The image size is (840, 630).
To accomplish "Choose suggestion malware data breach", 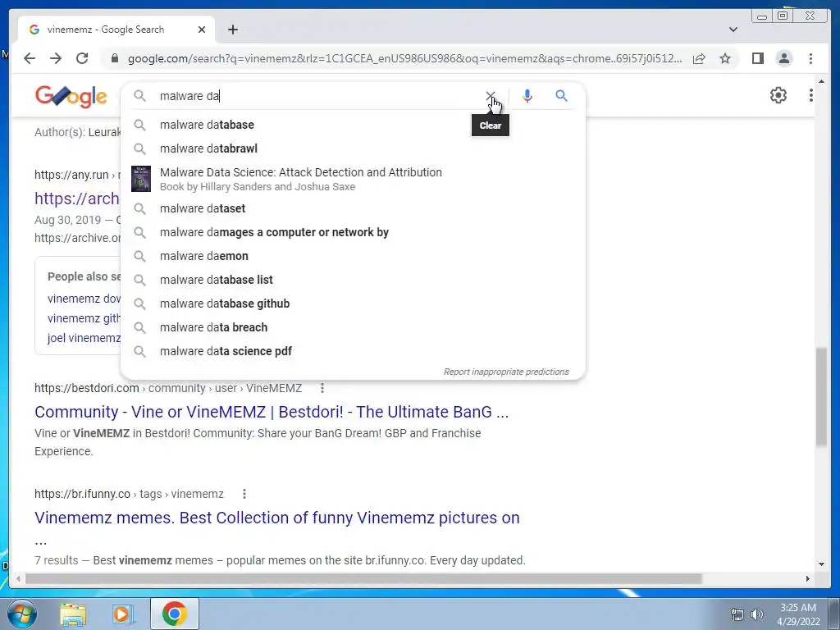I will [x=353, y=327].
